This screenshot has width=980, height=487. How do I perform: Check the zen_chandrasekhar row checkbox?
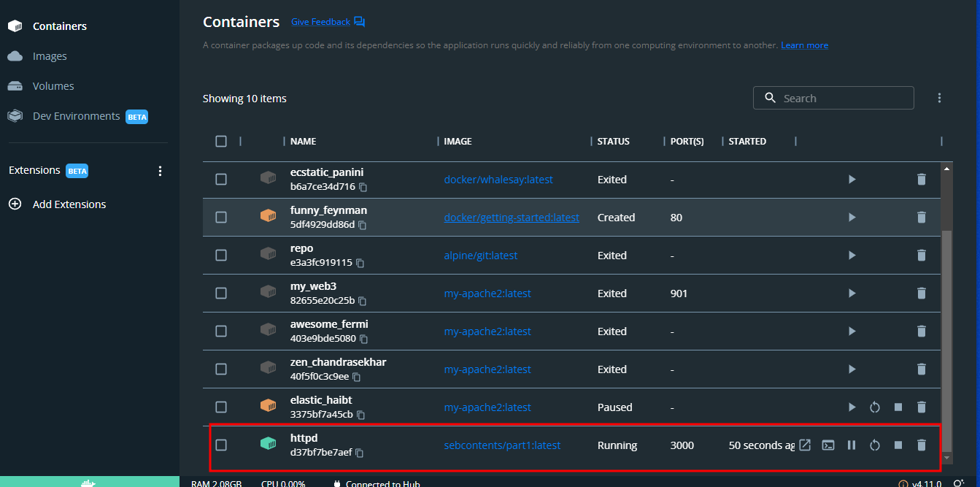pyautogui.click(x=221, y=369)
